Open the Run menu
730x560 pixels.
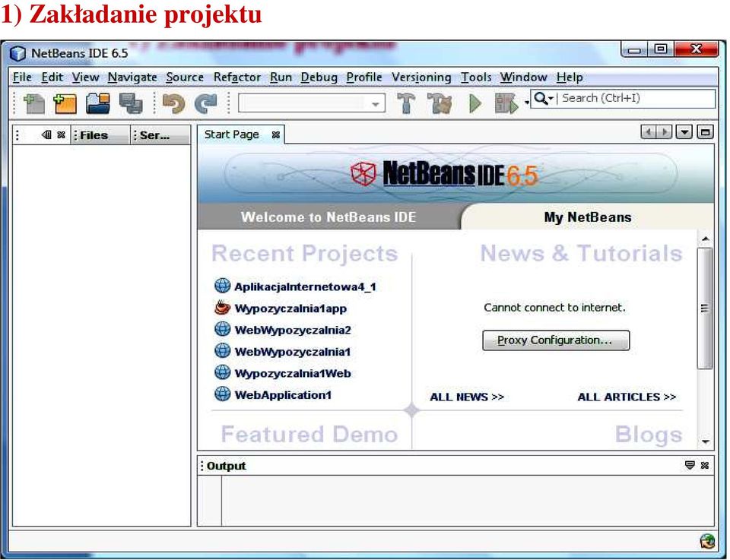281,78
